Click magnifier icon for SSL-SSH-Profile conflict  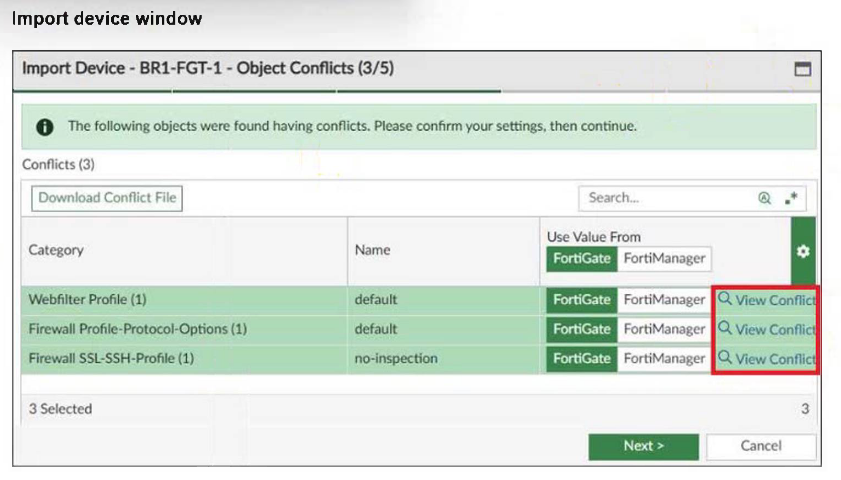(x=726, y=358)
